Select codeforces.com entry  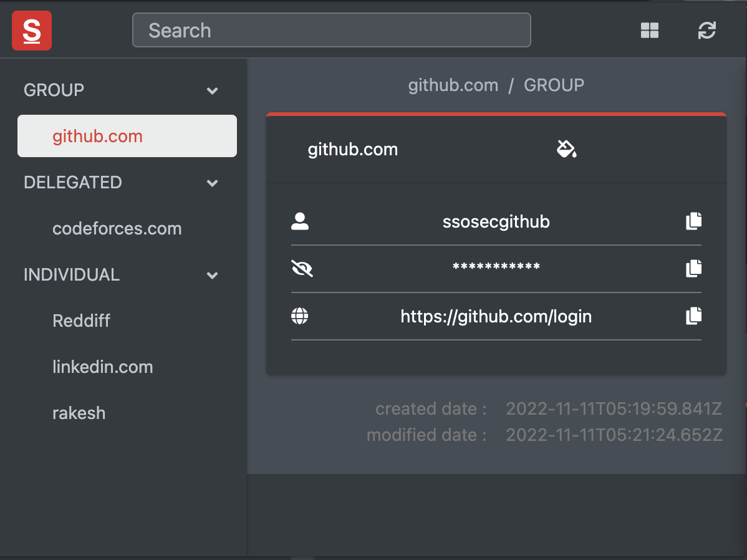pyautogui.click(x=117, y=228)
